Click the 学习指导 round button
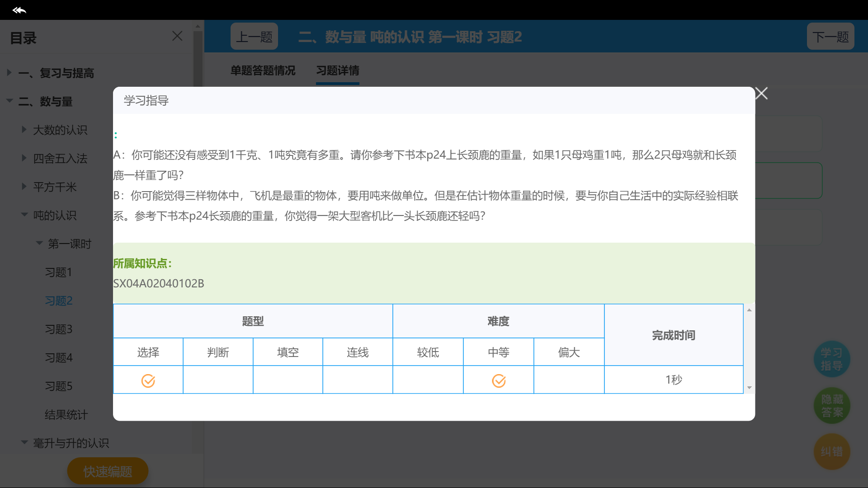 click(832, 359)
